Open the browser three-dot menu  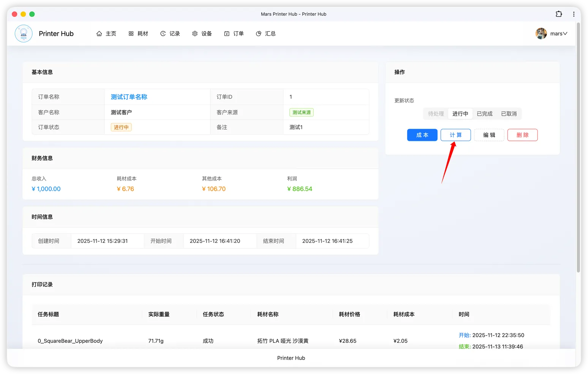pos(574,14)
